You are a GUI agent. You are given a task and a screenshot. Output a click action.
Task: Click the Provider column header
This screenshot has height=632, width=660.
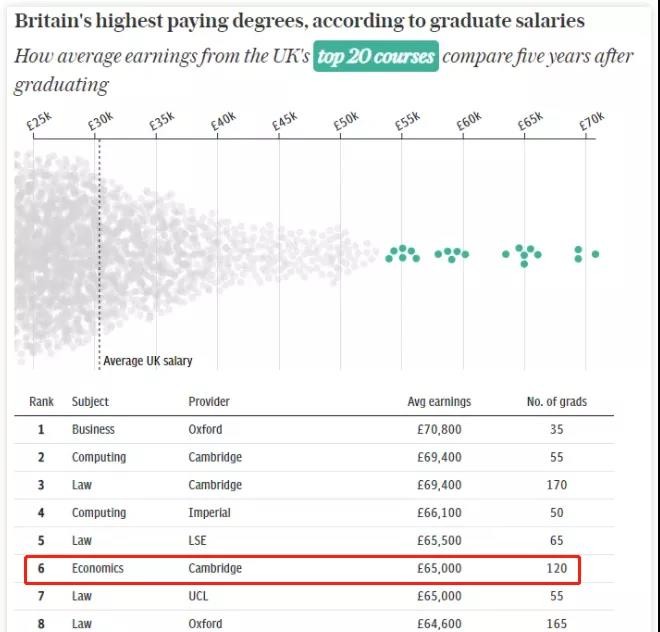point(209,401)
